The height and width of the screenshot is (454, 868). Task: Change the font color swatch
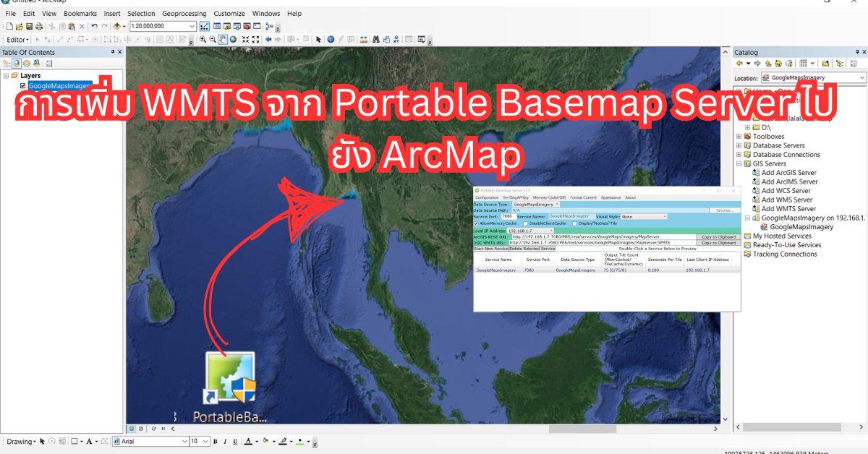point(248,441)
